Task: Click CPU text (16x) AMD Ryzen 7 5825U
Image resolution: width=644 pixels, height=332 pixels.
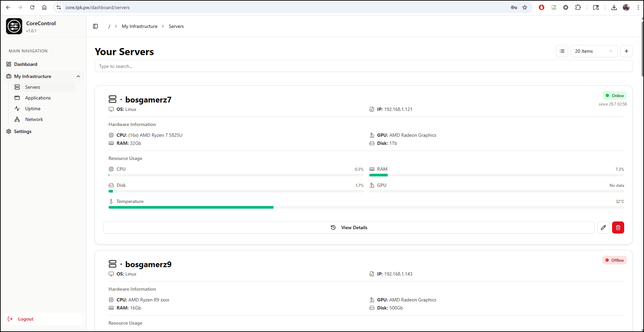Action: (155, 135)
